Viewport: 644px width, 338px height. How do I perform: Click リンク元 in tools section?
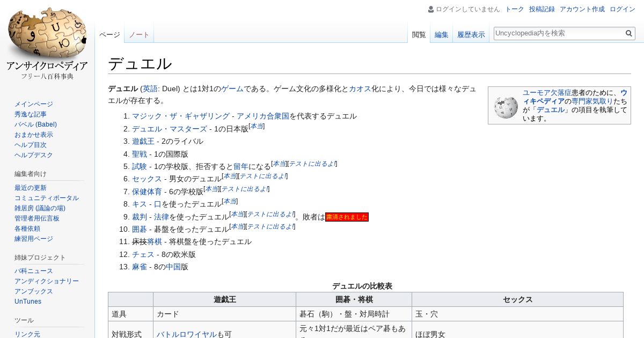point(27,334)
